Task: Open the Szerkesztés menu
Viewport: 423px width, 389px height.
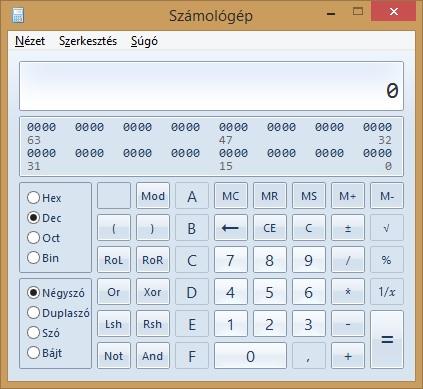Action: pyautogui.click(x=88, y=41)
